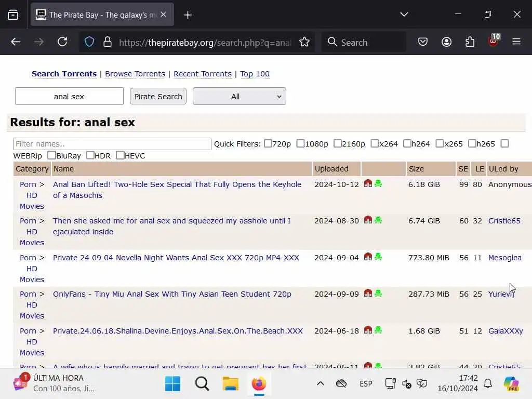Open Windows taskbar search
The width and height of the screenshot is (532, 399).
point(202,384)
